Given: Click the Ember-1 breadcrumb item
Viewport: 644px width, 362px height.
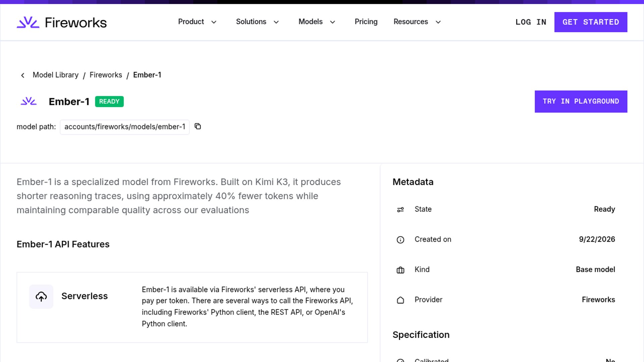Looking at the screenshot, I should [147, 75].
